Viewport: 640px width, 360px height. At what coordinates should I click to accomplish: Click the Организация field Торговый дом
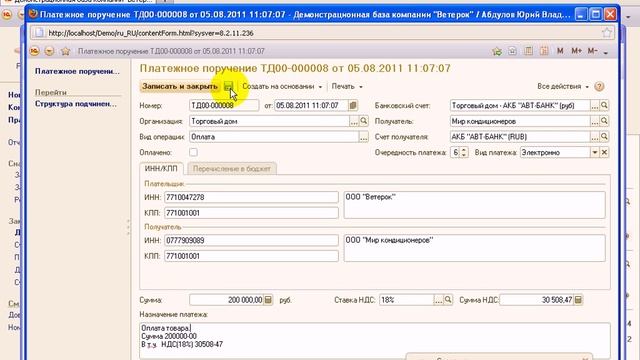269,121
